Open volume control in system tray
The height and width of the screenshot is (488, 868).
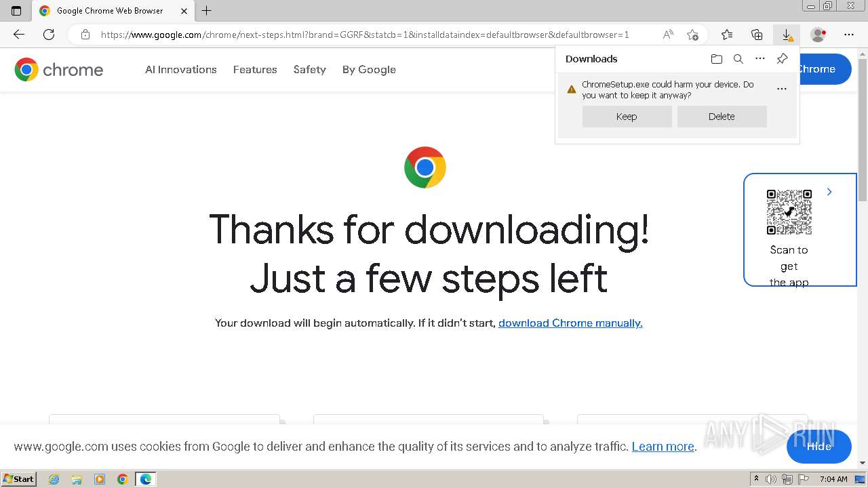(x=771, y=479)
